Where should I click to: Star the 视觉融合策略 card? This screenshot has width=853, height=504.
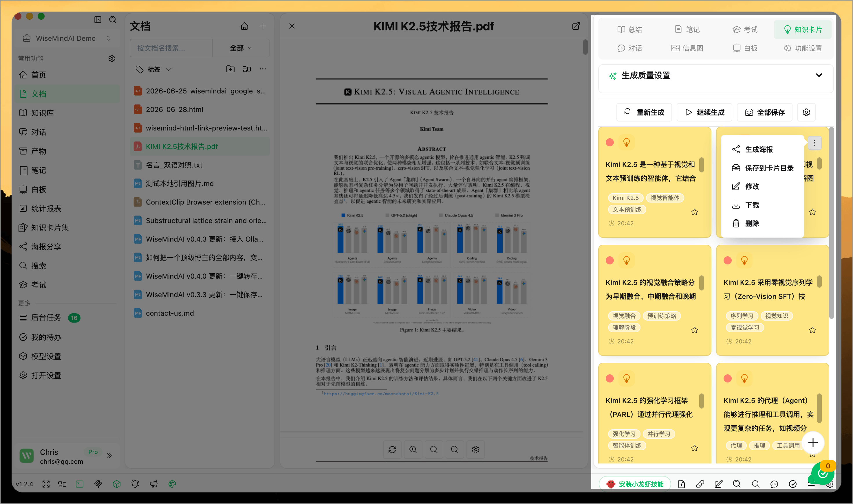tap(695, 330)
